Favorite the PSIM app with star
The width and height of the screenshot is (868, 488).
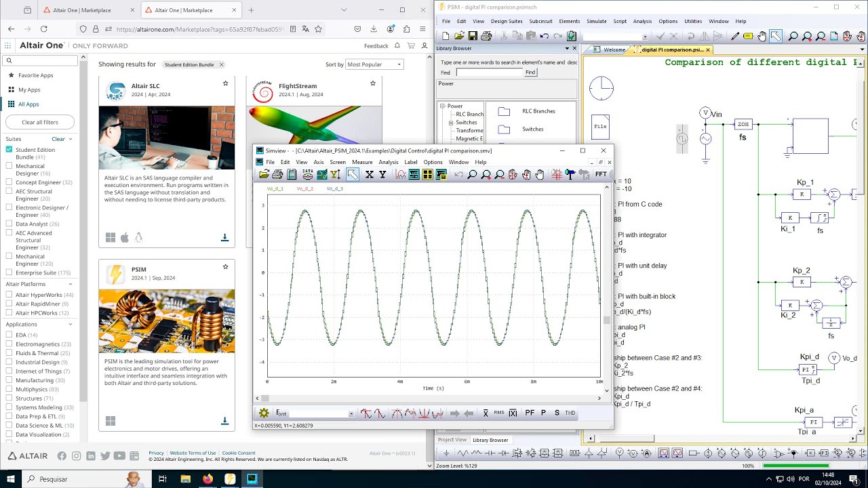click(x=226, y=267)
